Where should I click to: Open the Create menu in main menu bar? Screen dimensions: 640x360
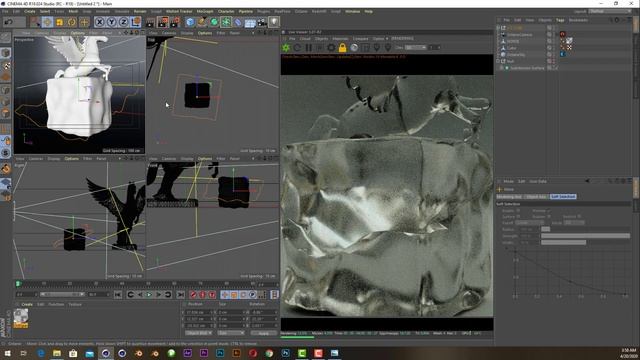point(30,11)
